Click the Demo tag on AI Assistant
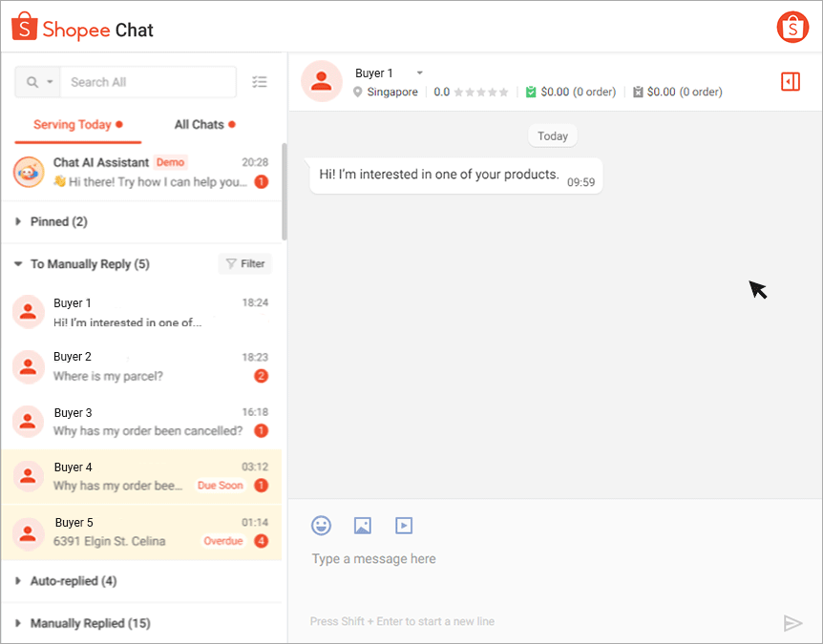 pyautogui.click(x=170, y=162)
